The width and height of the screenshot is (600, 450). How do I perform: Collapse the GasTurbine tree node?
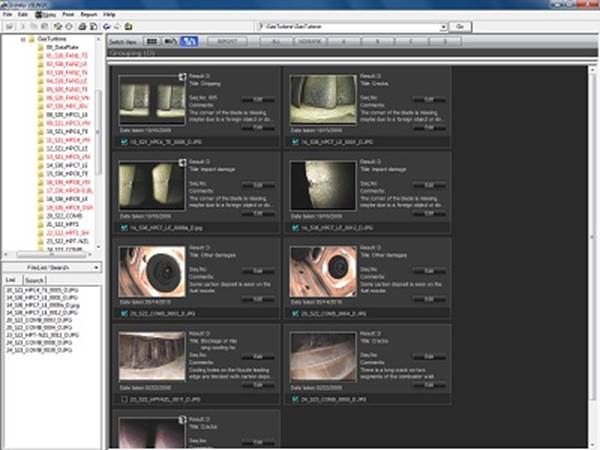[x=23, y=39]
